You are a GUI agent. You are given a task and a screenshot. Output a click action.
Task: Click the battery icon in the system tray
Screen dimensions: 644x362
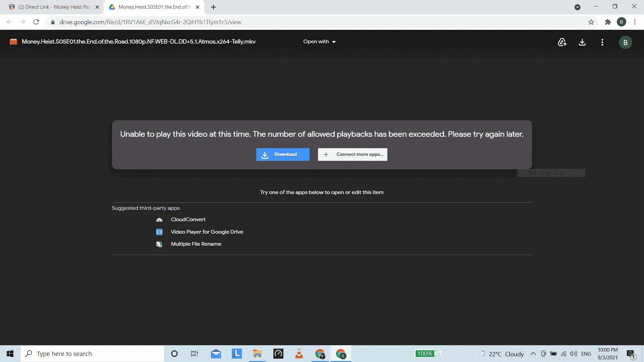tap(553, 354)
